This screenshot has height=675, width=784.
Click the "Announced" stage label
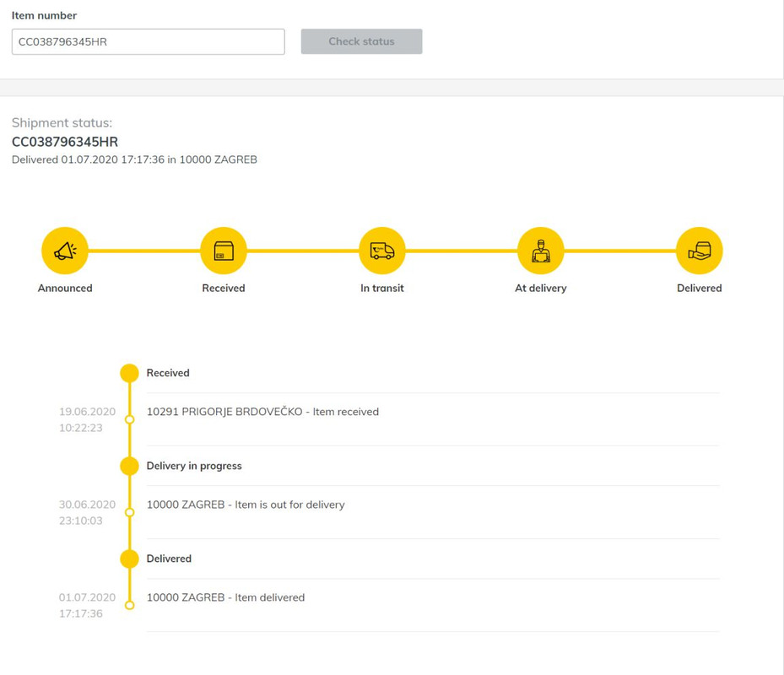(65, 288)
